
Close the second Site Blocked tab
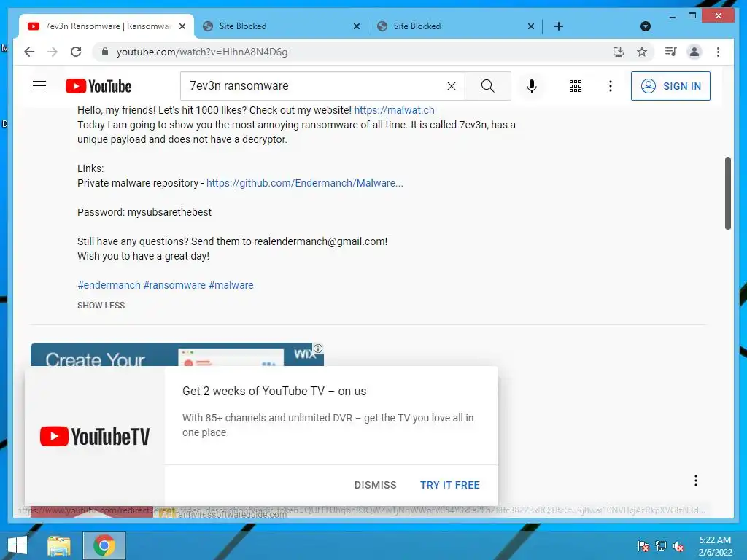(x=531, y=26)
